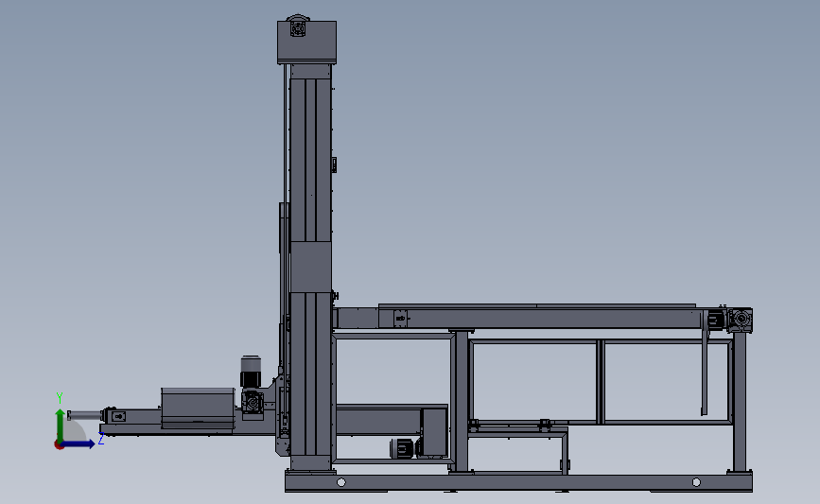The image size is (820, 504).
Task: Select the cabinet box next to small motor
Action: pos(434,433)
